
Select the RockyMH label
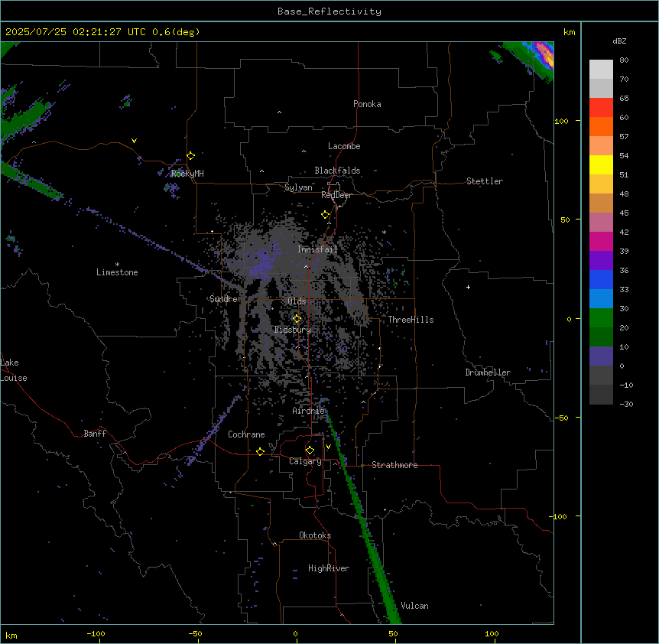(187, 174)
